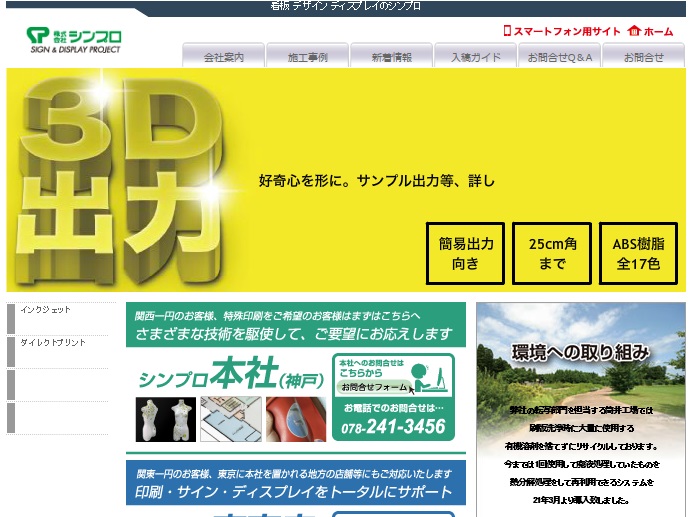Click the red home house icon
This screenshot has width=691, height=517.
pyautogui.click(x=634, y=31)
